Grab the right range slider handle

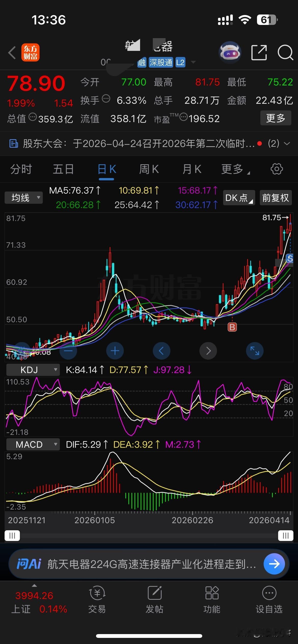286,536
